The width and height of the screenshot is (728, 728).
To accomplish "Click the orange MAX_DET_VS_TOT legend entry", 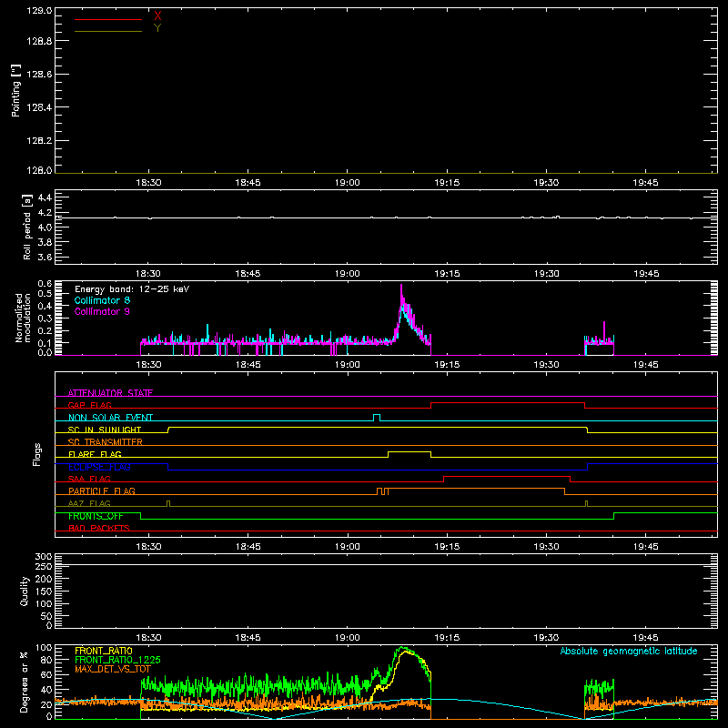I will pos(113,669).
